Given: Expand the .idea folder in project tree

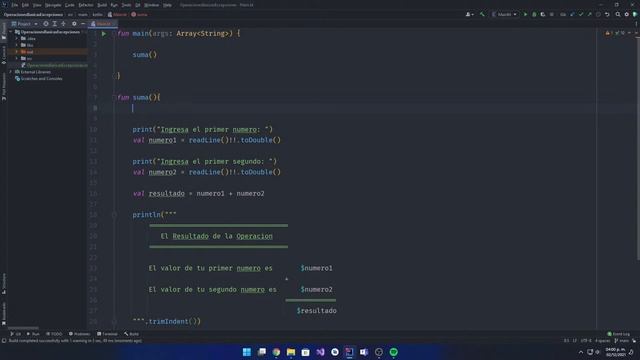Looking at the screenshot, I should click(x=17, y=38).
